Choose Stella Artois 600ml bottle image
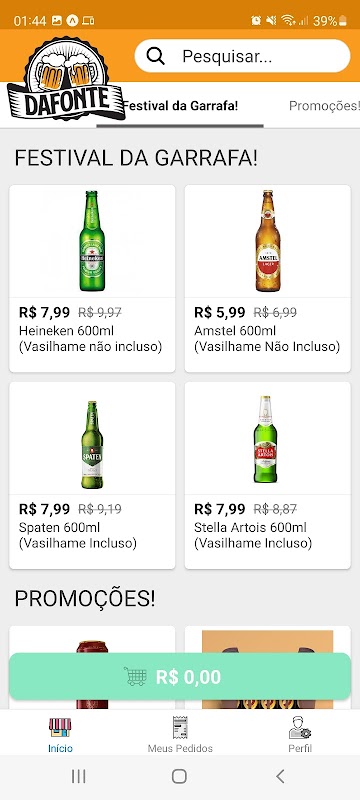360x800 pixels. point(266,439)
